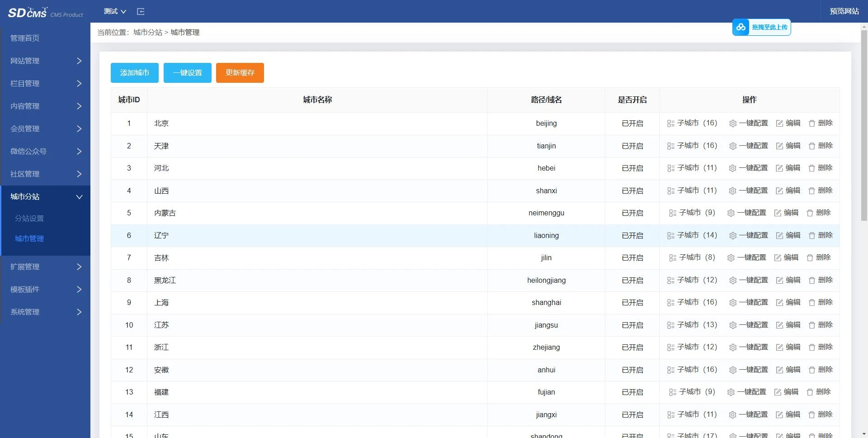Image resolution: width=868 pixels, height=438 pixels.
Task: Click trash delete icon for 辽宁
Action: (811, 236)
